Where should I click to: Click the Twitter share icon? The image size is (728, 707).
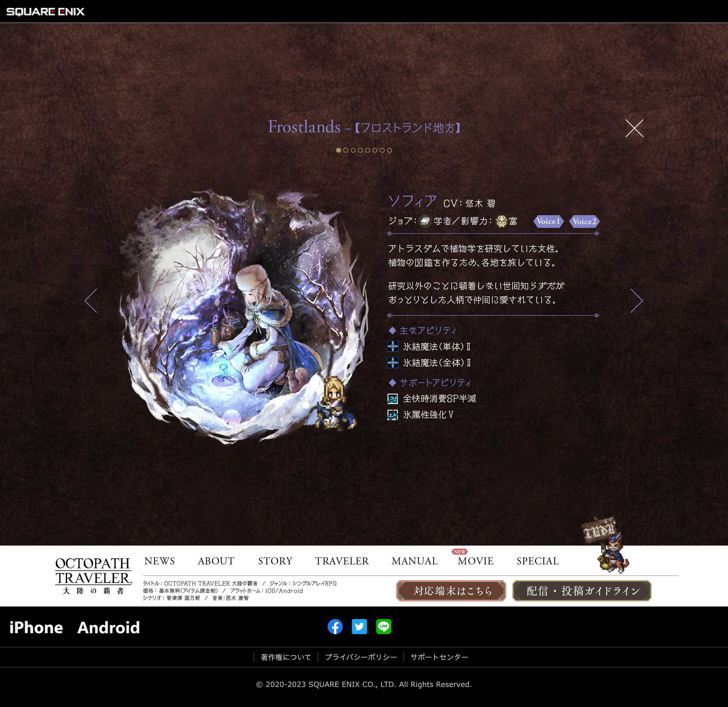(359, 627)
